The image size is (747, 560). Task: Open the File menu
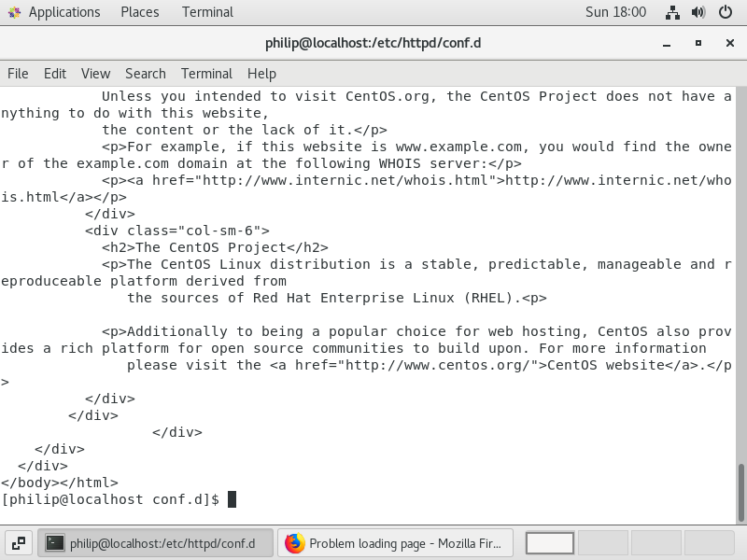(18, 74)
